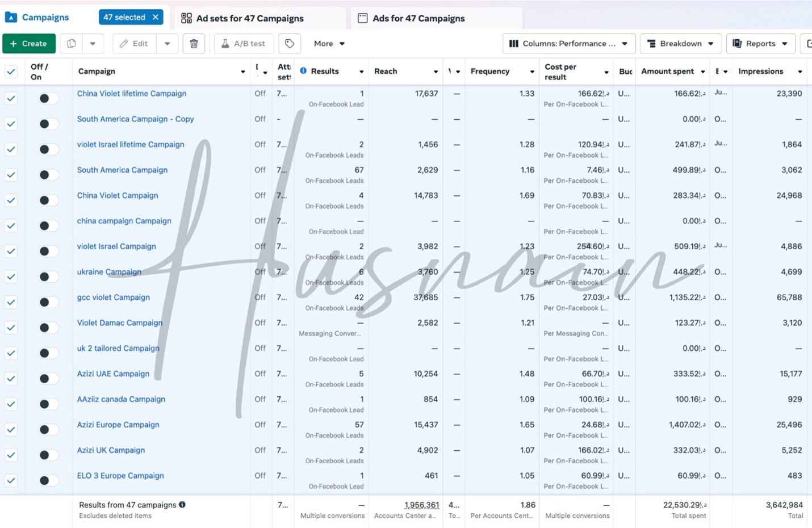Open the Reports dropdown menu
The height and width of the screenshot is (528, 812).
click(x=760, y=44)
